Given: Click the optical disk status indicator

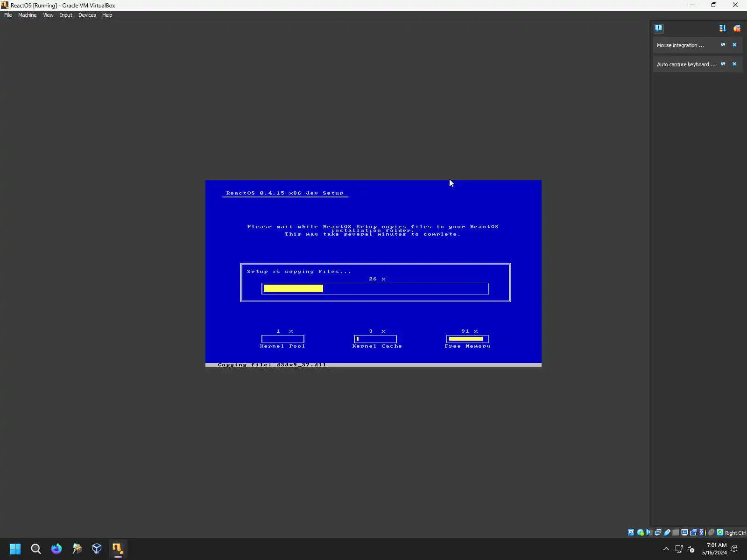Looking at the screenshot, I should (640, 532).
